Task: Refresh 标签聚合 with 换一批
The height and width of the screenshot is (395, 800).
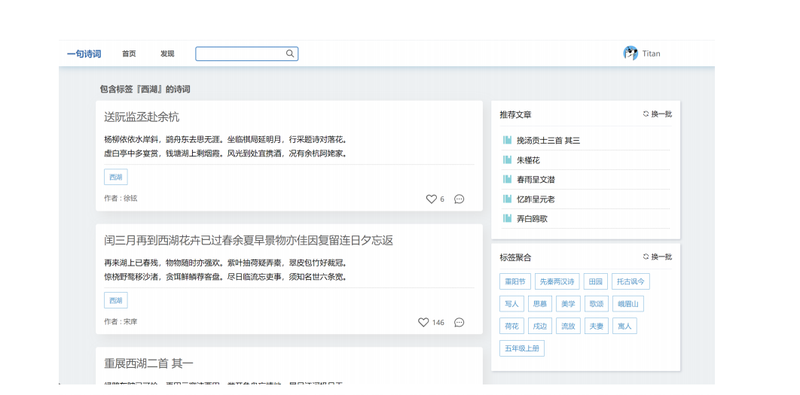Action: tap(658, 257)
